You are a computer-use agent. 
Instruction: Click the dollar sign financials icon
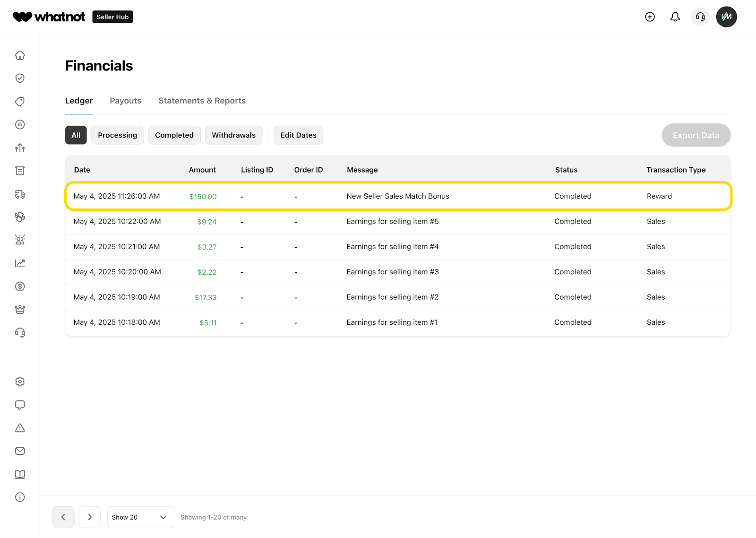[x=20, y=286]
